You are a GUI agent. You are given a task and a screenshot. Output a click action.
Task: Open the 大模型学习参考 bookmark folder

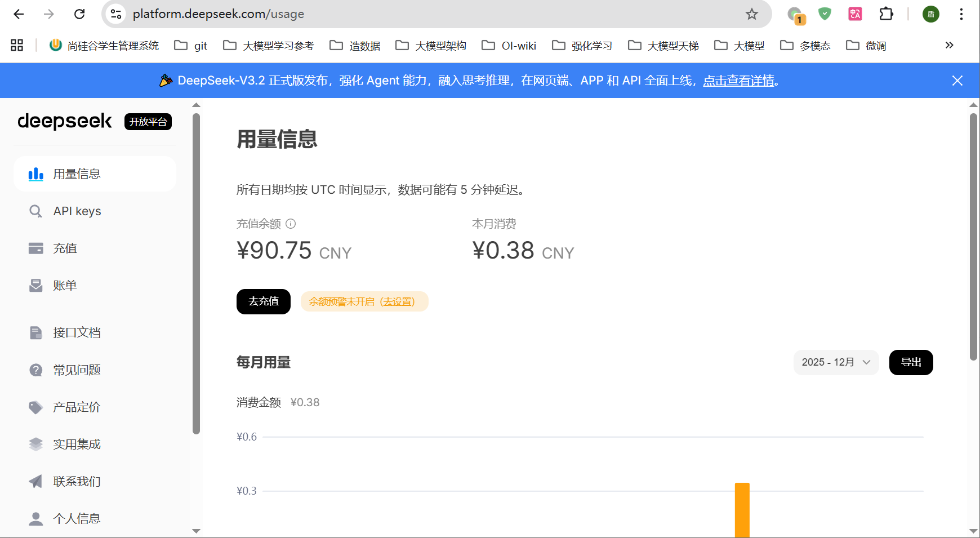[269, 45]
